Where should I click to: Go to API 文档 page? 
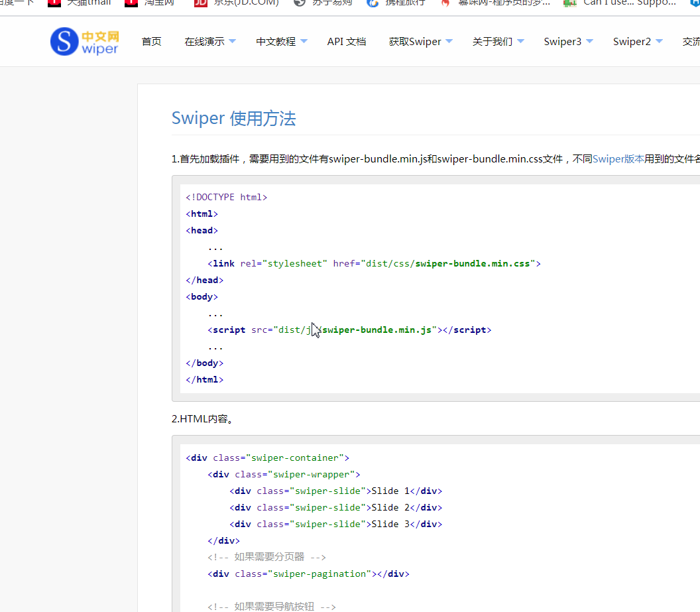[x=347, y=42]
